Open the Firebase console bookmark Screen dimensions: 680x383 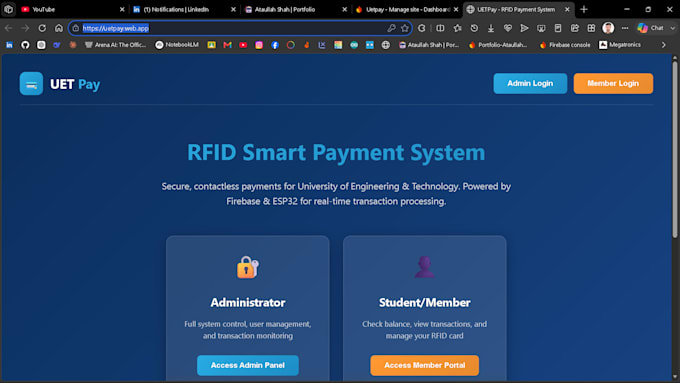tap(565, 45)
